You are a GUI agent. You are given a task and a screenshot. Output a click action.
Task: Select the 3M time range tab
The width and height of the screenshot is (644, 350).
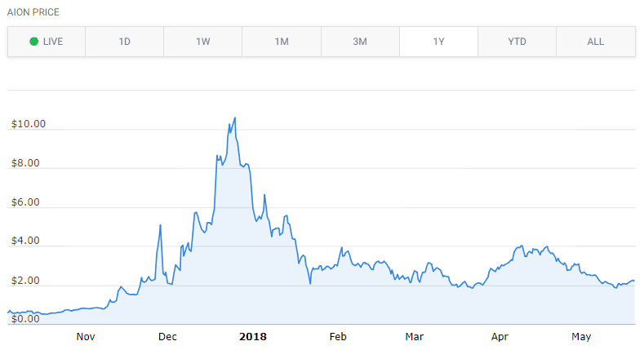click(360, 42)
